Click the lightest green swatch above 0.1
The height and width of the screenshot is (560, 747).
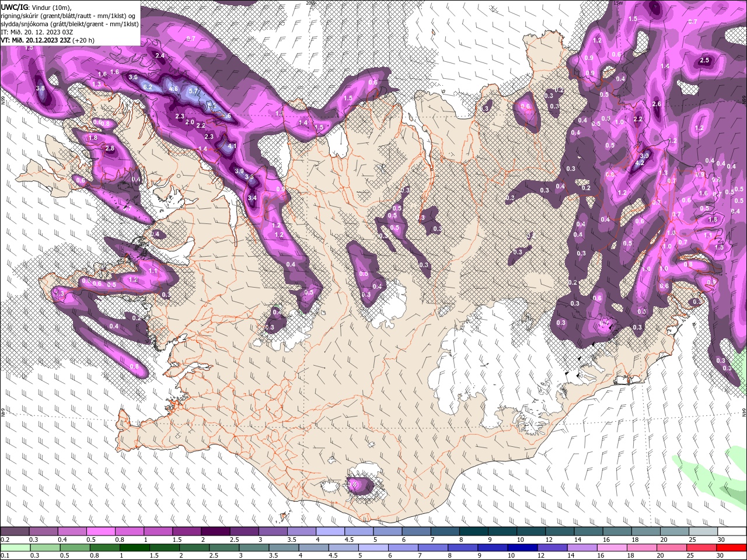point(15,547)
